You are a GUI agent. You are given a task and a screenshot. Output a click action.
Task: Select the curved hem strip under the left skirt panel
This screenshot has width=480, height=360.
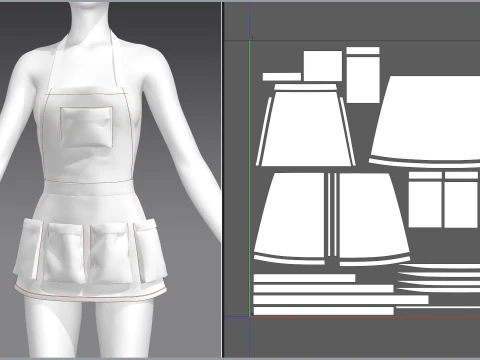tap(289, 260)
